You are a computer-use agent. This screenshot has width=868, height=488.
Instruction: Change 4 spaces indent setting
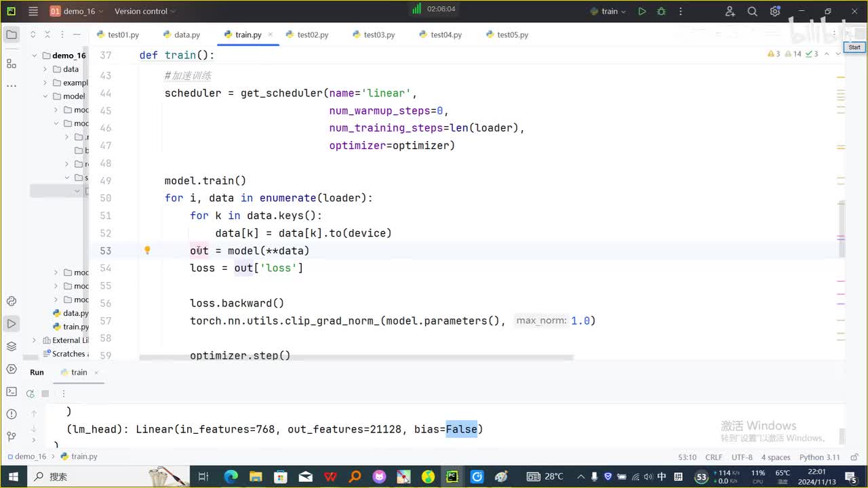(x=776, y=457)
